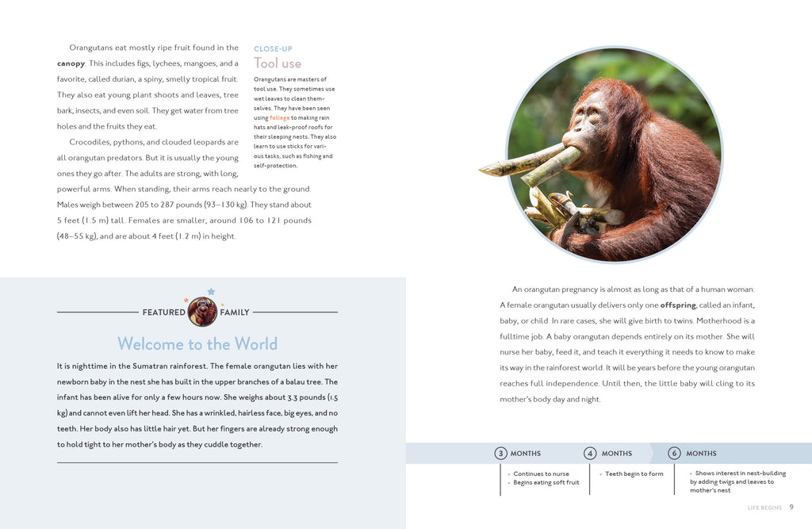Click the line 'Orangutans eat mostly ripe fruit found in the'

point(154,48)
